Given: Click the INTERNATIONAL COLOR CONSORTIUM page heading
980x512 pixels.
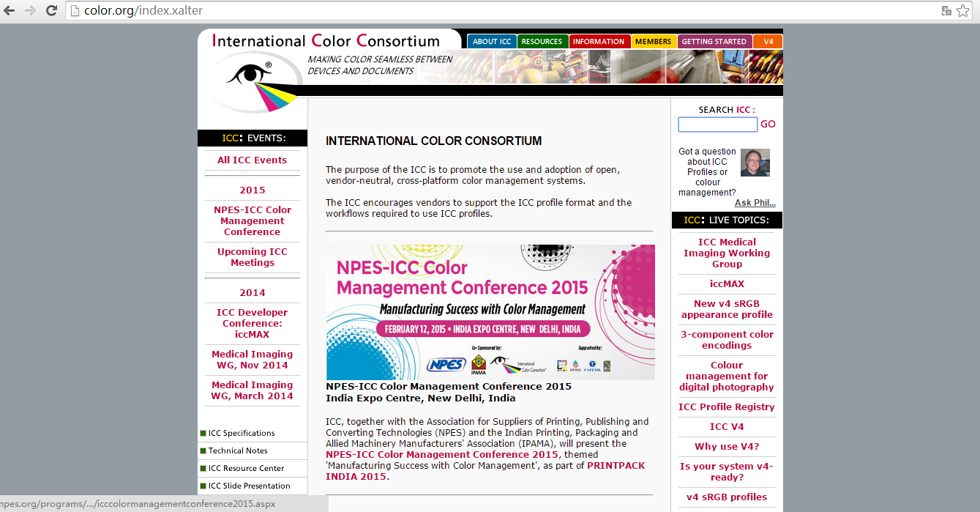Looking at the screenshot, I should point(434,141).
